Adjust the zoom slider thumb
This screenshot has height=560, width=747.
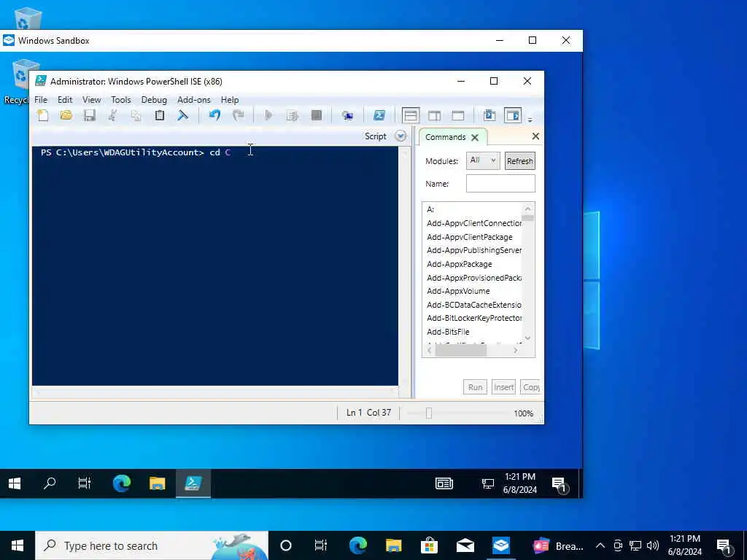pyautogui.click(x=429, y=413)
